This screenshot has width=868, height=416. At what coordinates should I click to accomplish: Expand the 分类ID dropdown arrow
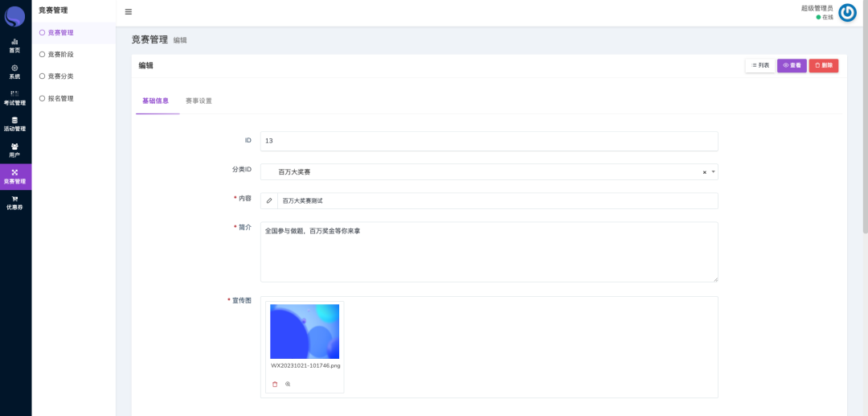tap(713, 171)
